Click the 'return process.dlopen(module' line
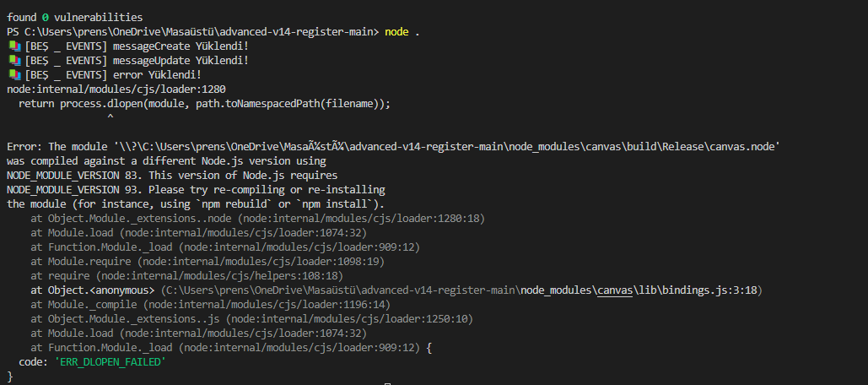Viewport: 868px width, 385px height. pos(204,104)
